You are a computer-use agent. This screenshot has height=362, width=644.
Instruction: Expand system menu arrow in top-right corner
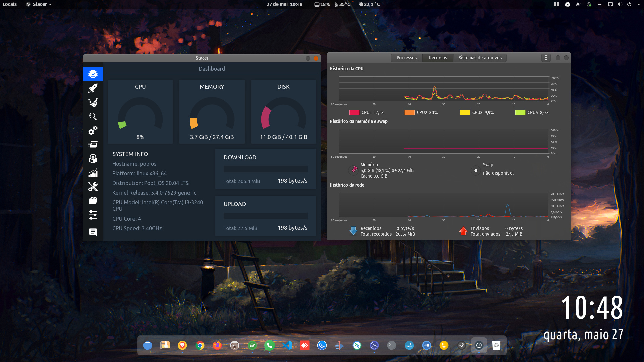(638, 4)
